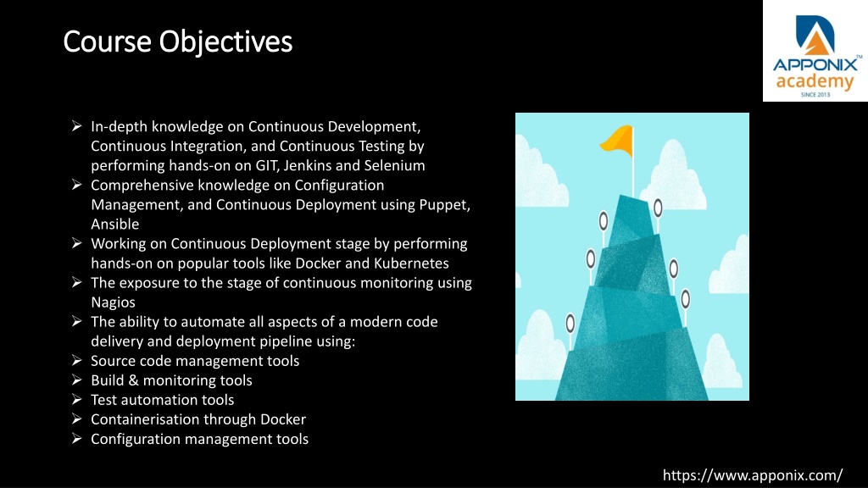Click the Apponix Academy logo
Viewport: 868px width, 488px height.
[x=815, y=51]
